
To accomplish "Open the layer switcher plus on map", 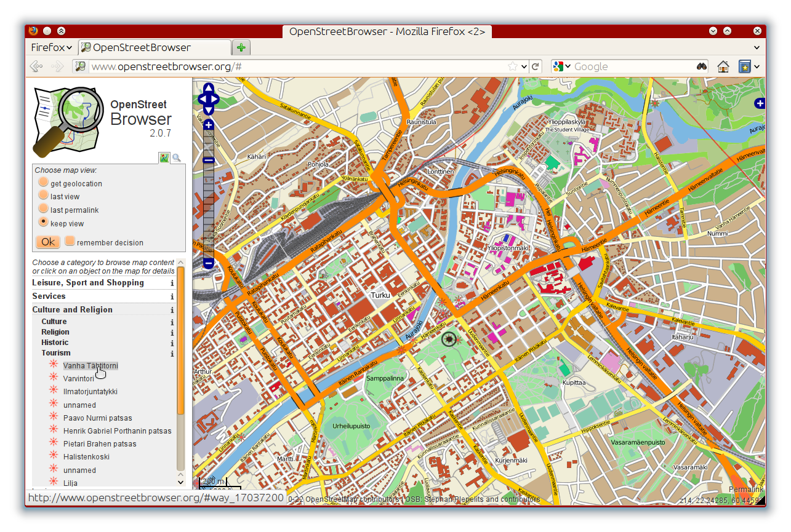I will (x=760, y=103).
